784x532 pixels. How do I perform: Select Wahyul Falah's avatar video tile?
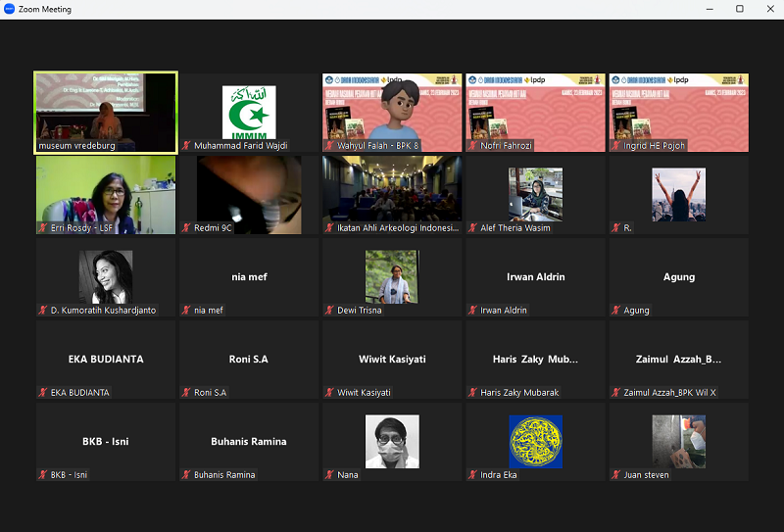pyautogui.click(x=392, y=113)
